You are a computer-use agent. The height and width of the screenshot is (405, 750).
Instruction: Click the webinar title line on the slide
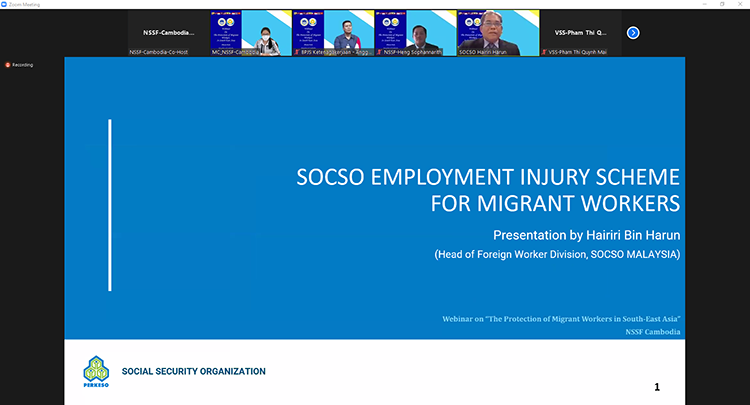(x=561, y=319)
